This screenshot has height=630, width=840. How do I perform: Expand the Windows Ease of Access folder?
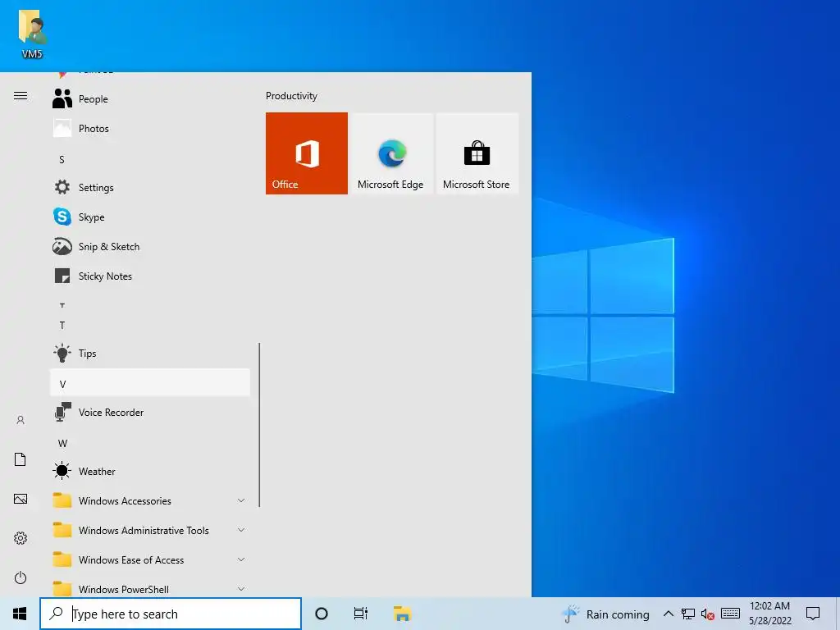click(150, 559)
